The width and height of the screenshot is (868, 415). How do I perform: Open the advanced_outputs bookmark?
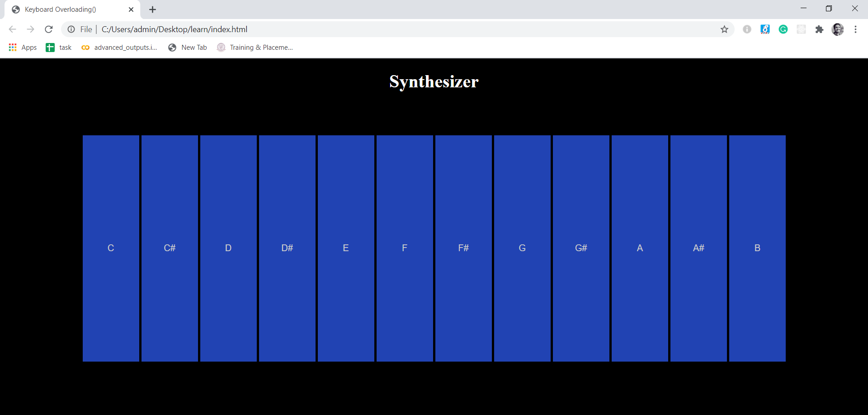click(119, 47)
